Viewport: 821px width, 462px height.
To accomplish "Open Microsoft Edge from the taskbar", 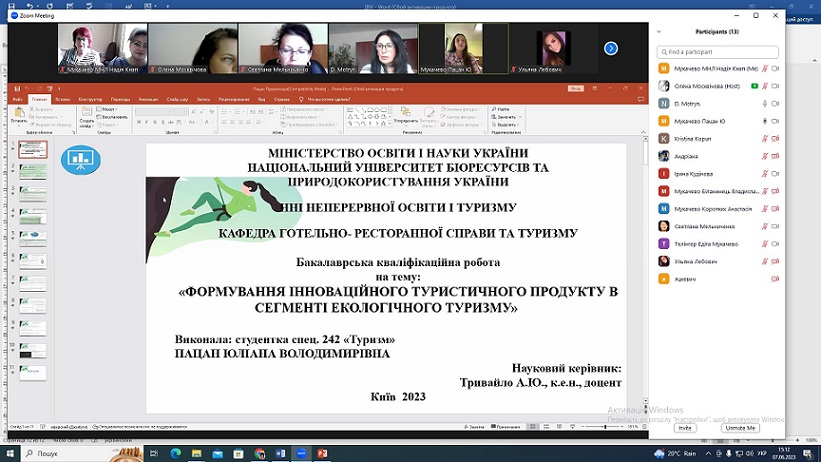I will pyautogui.click(x=175, y=453).
